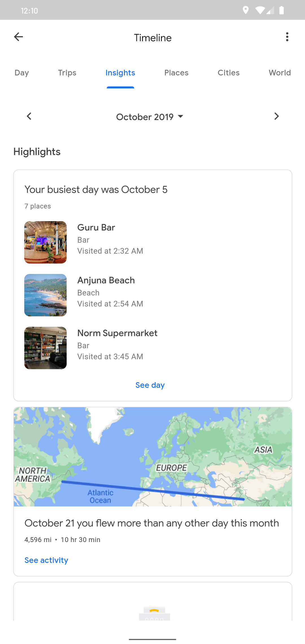Switch to the World tab
The height and width of the screenshot is (644, 305).
pyautogui.click(x=280, y=73)
